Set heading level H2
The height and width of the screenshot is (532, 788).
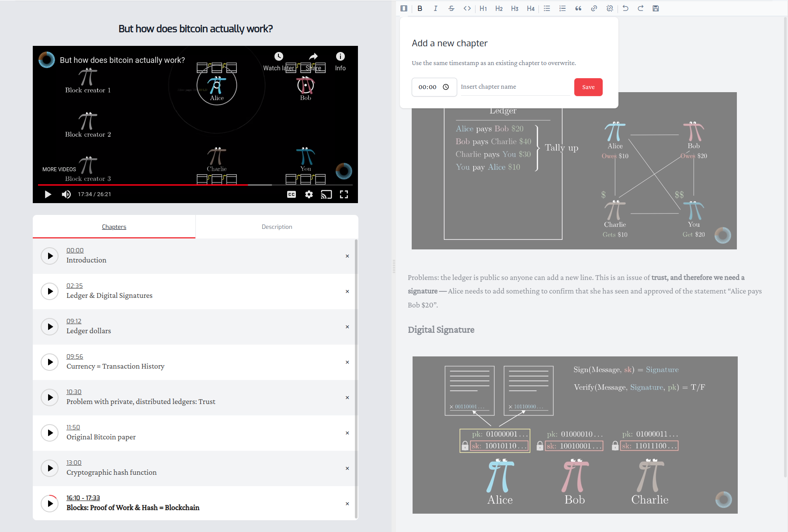click(x=499, y=8)
